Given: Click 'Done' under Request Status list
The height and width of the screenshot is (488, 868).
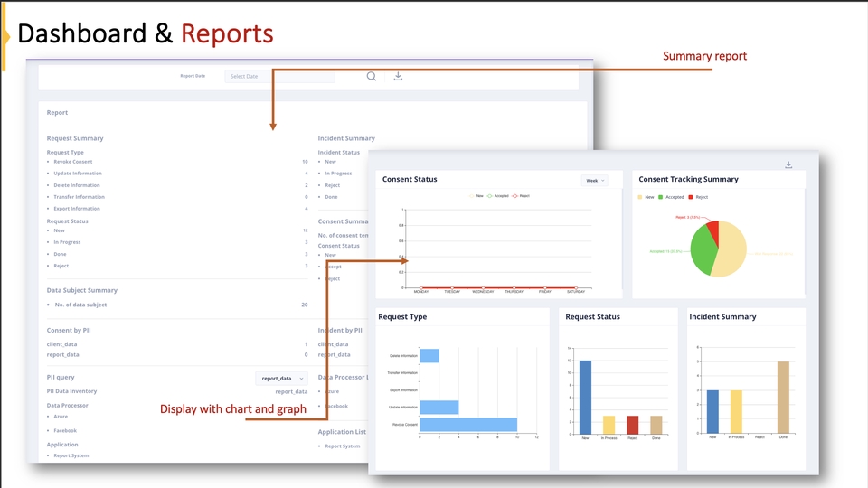Looking at the screenshot, I should 60,254.
